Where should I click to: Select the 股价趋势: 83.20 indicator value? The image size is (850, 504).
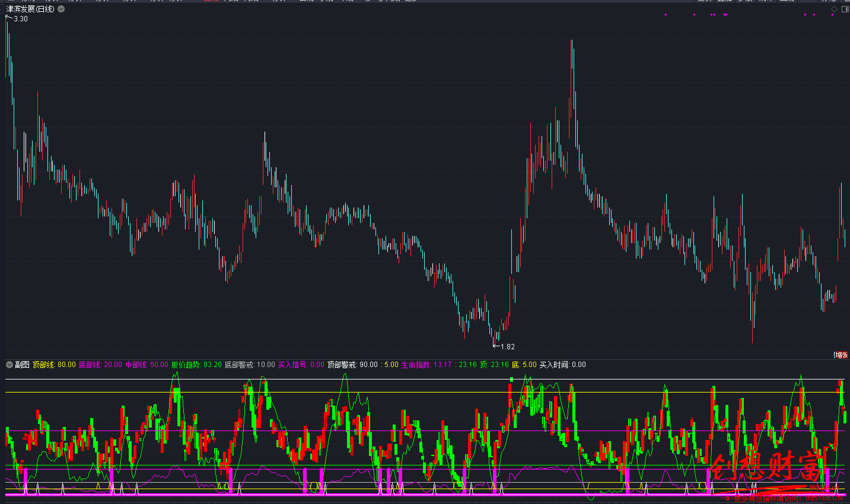point(196,365)
